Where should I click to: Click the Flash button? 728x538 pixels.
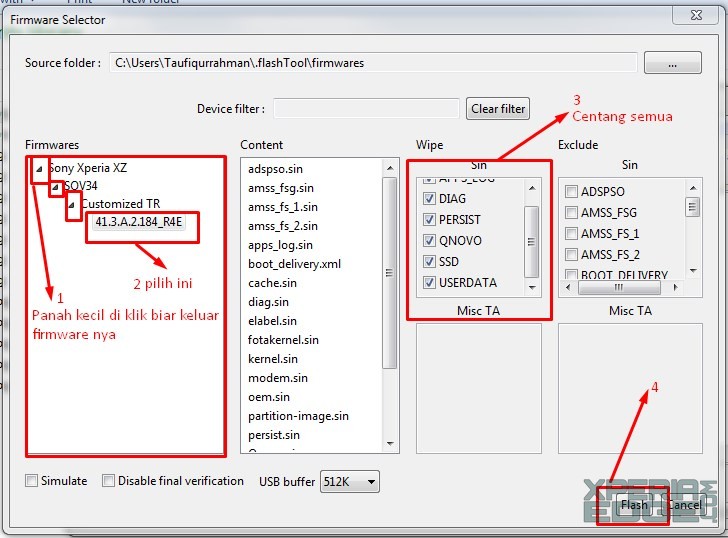pyautogui.click(x=634, y=505)
